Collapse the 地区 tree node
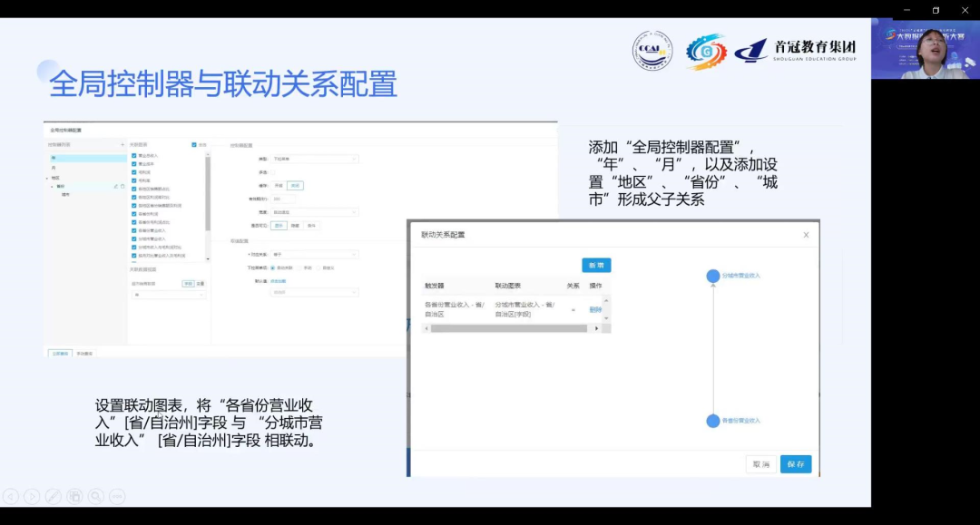 45,178
